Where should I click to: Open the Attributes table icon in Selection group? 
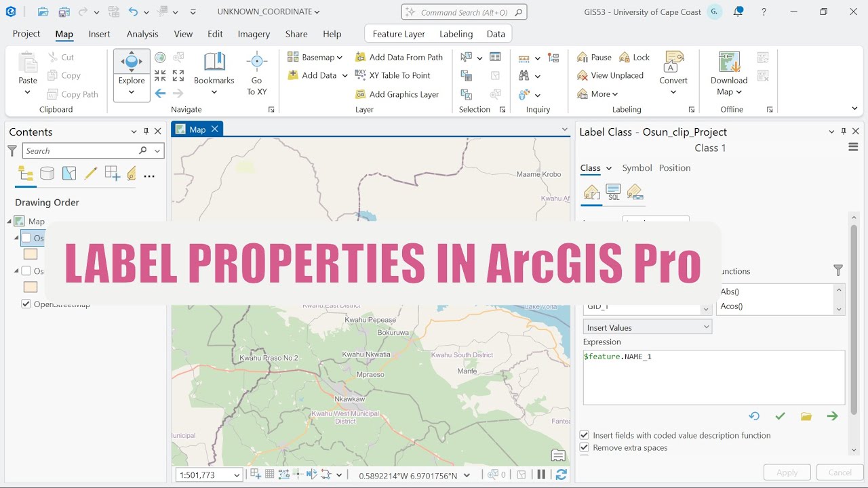point(496,58)
